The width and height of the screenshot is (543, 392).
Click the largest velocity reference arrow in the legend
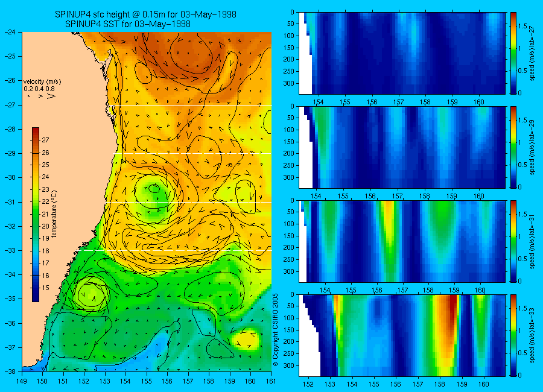(x=51, y=96)
